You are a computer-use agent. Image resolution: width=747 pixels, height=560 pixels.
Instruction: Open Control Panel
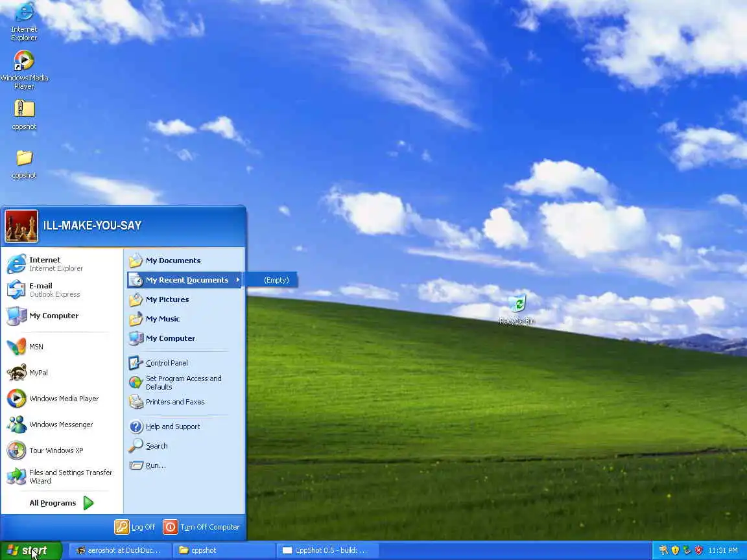[x=185, y=363]
